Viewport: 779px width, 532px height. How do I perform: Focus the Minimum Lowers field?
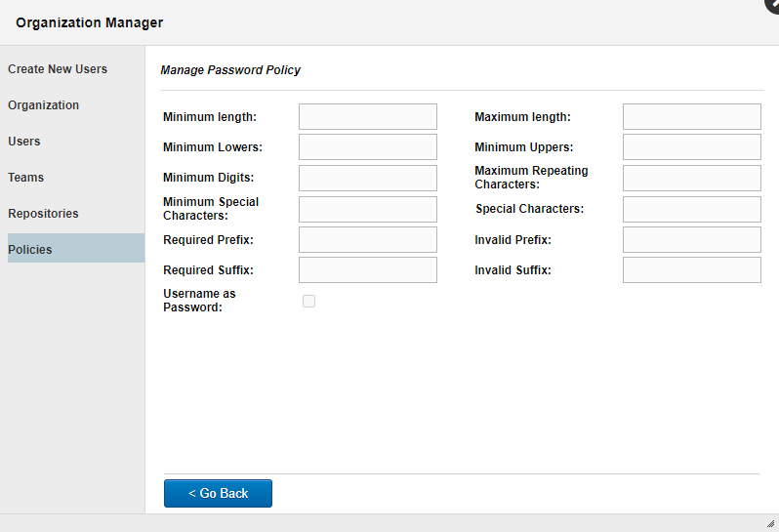(368, 147)
